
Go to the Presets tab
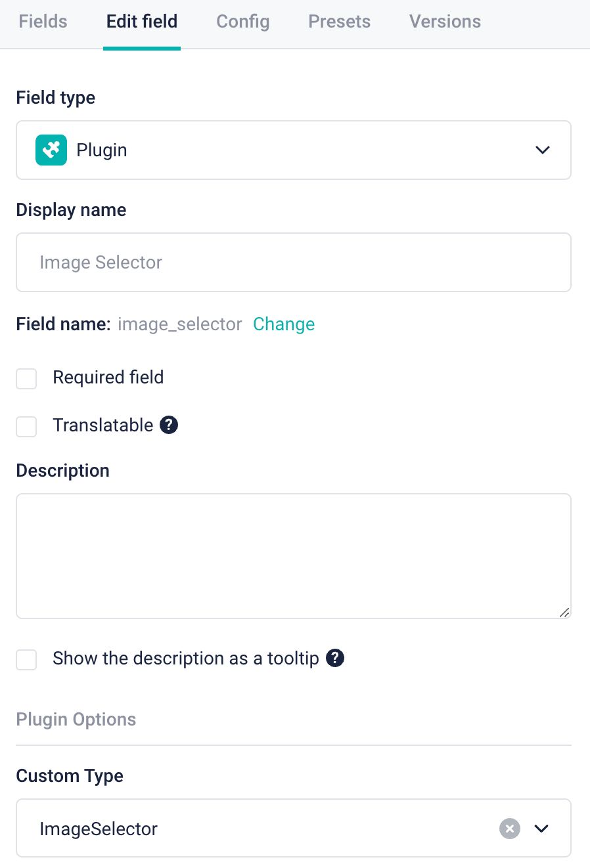click(x=340, y=22)
